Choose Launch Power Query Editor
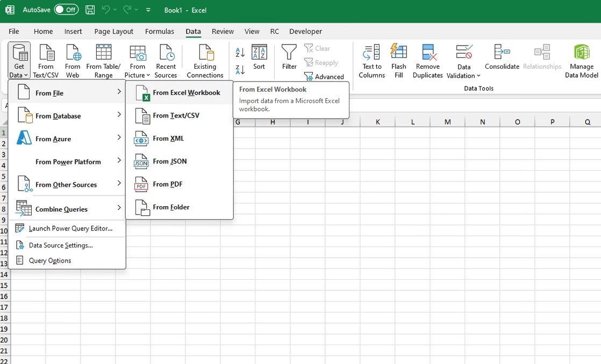Viewport: 601px width, 364px height. 67,229
